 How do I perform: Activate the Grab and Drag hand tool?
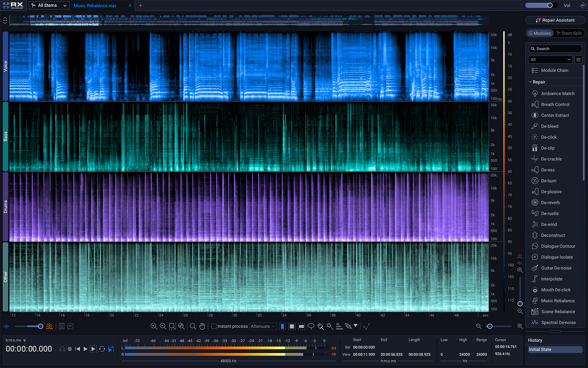[202, 326]
